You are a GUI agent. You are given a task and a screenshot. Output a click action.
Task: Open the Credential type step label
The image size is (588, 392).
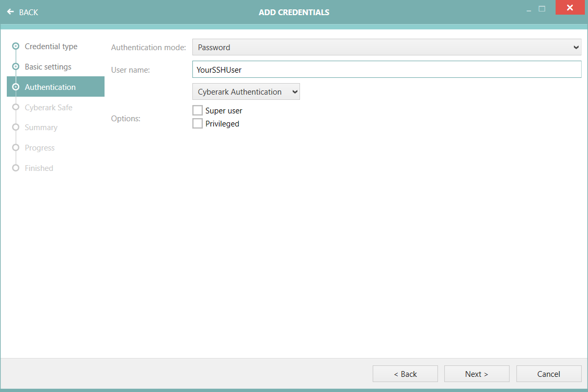pyautogui.click(x=51, y=47)
